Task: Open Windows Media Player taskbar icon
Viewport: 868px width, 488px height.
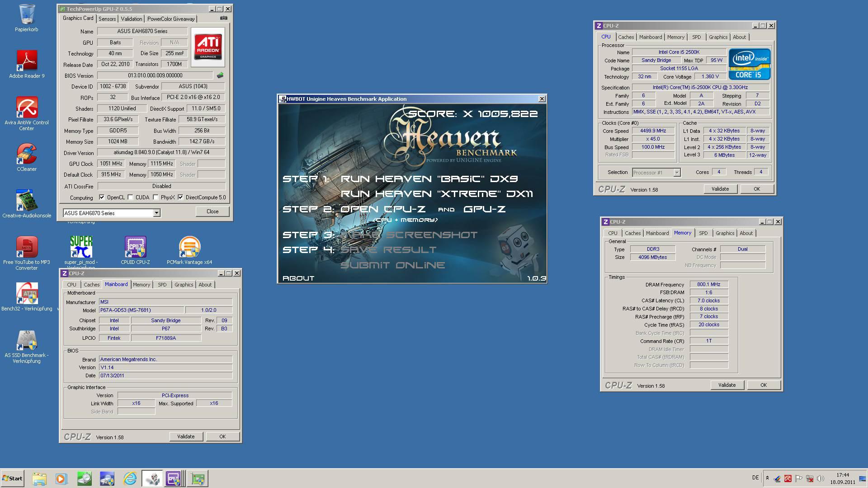Action: tap(61, 479)
